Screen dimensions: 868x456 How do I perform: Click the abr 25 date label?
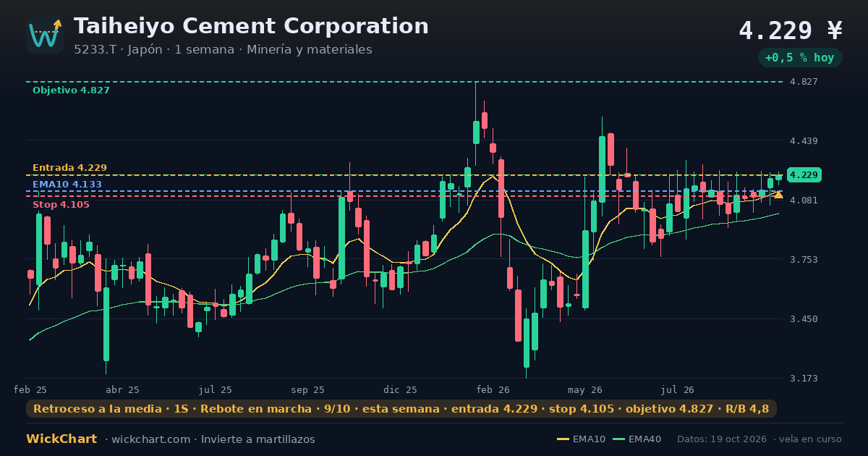coord(122,389)
